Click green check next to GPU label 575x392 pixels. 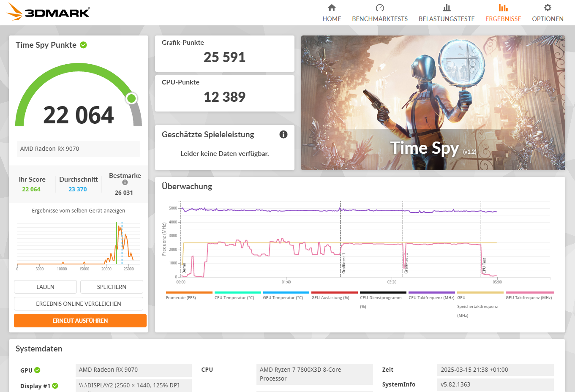37,370
